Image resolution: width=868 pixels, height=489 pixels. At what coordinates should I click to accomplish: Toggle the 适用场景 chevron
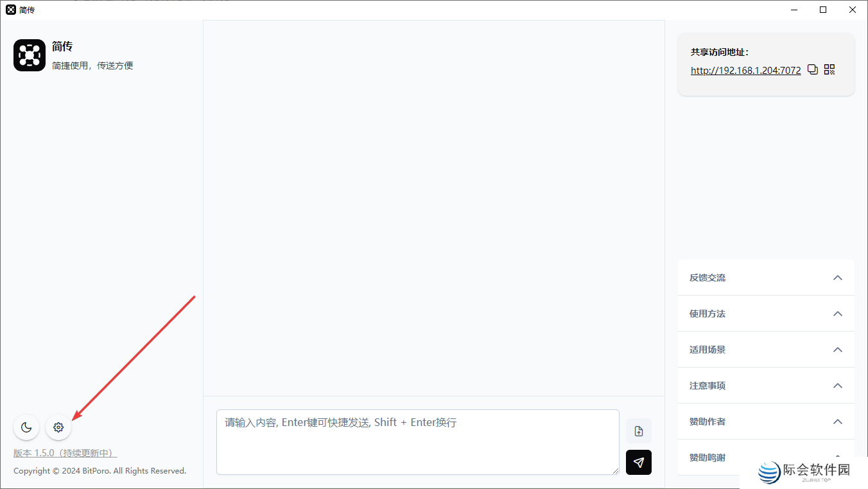[837, 350]
